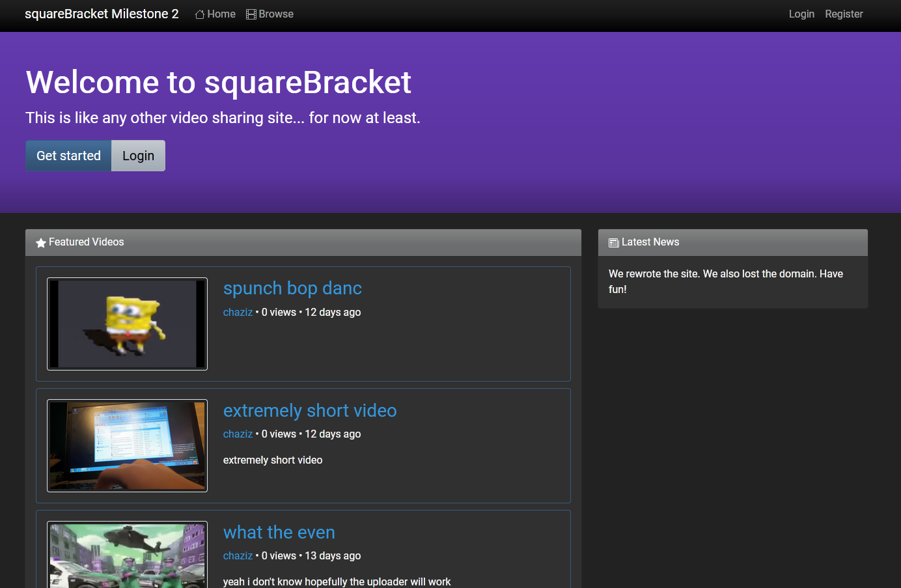Open the video titled spunch bop danc
901x588 pixels.
coord(292,288)
